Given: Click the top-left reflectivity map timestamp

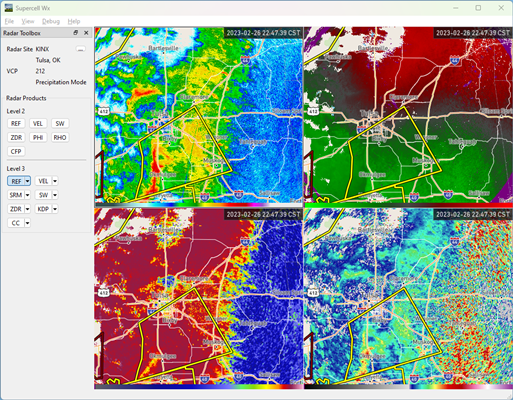Looking at the screenshot, I should point(263,33).
